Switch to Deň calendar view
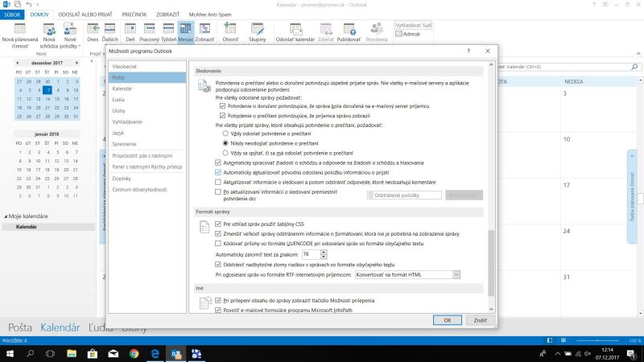Image resolution: width=644 pixels, height=362 pixels. pyautogui.click(x=130, y=33)
